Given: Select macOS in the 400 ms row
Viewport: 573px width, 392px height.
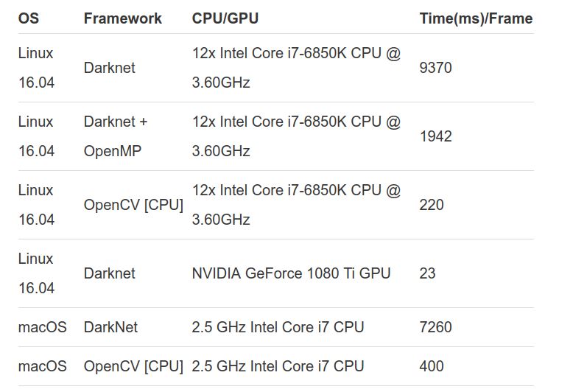Looking at the screenshot, I should pos(42,366).
